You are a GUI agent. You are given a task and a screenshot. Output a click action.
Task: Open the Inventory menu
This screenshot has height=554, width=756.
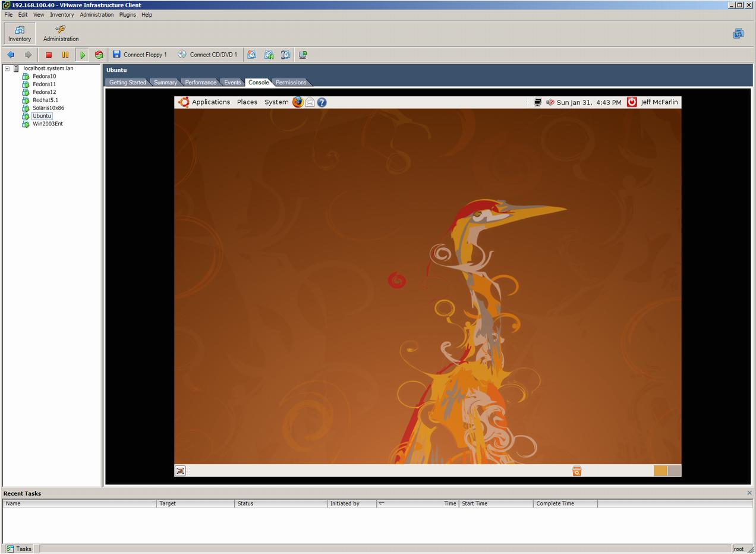(62, 14)
